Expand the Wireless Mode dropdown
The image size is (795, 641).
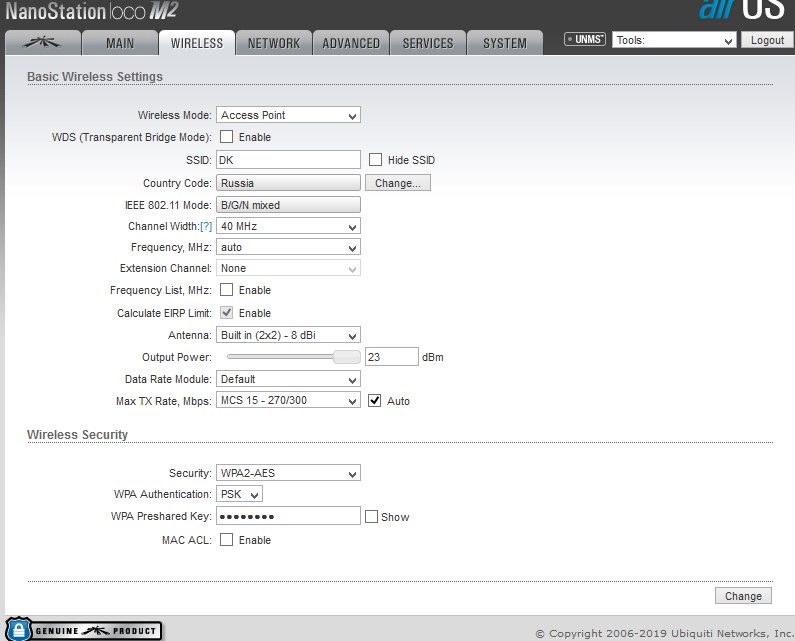[x=288, y=115]
